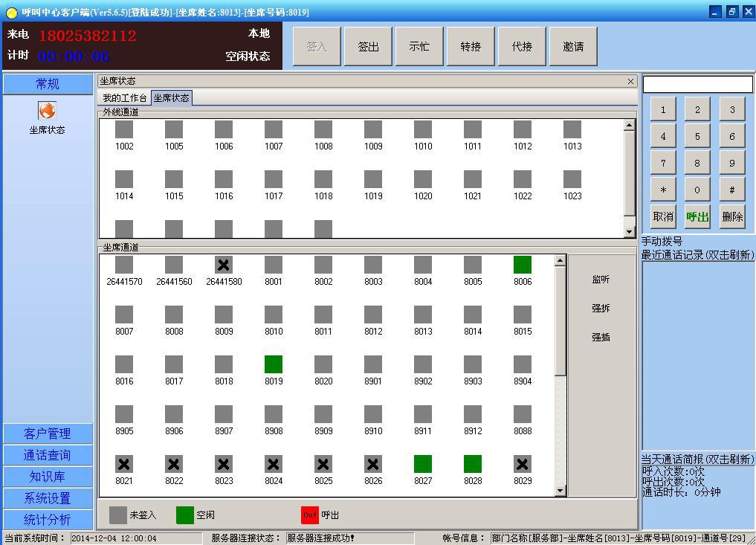
Task: Click the 坐席状态 globe icon in sidebar
Action: (47, 111)
